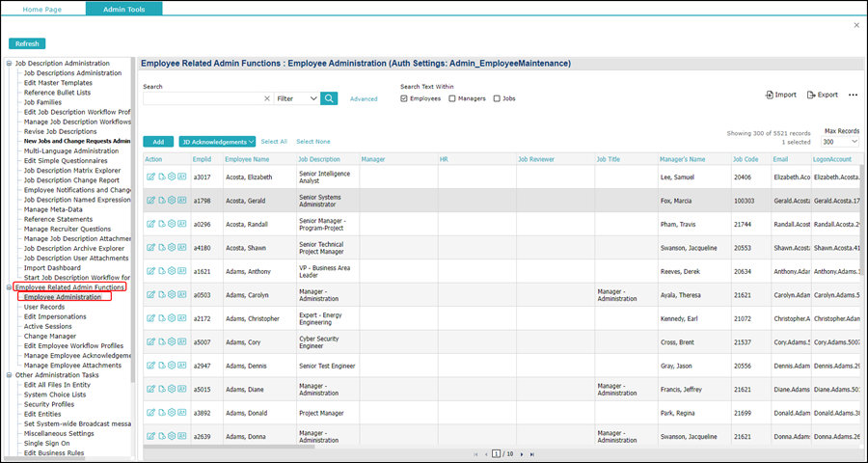
Task: Jump to the last page of records
Action: click(x=532, y=454)
